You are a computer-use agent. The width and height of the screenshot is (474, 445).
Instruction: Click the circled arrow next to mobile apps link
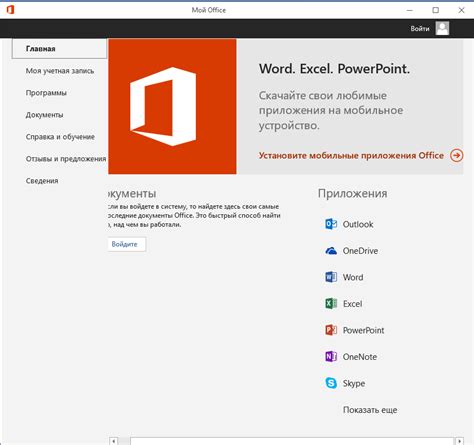pyautogui.click(x=456, y=155)
